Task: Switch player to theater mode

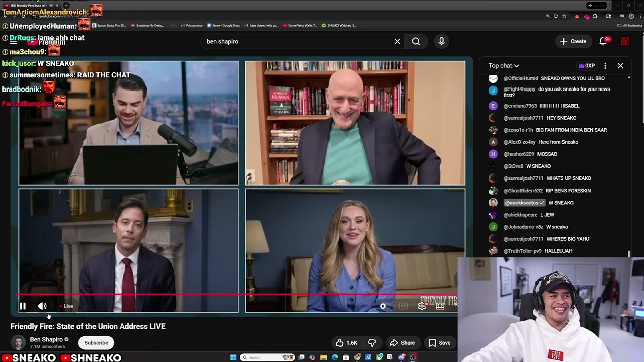Action: pyautogui.click(x=440, y=306)
